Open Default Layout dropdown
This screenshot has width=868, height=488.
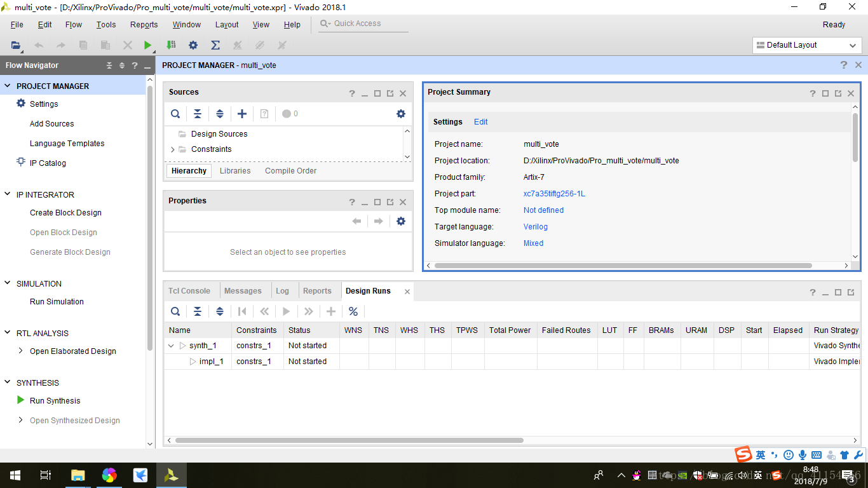coord(807,45)
